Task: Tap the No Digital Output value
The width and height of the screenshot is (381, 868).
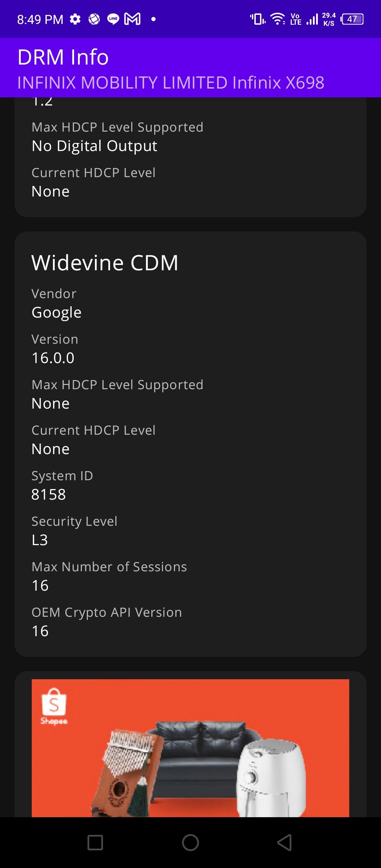Action: pyautogui.click(x=94, y=146)
